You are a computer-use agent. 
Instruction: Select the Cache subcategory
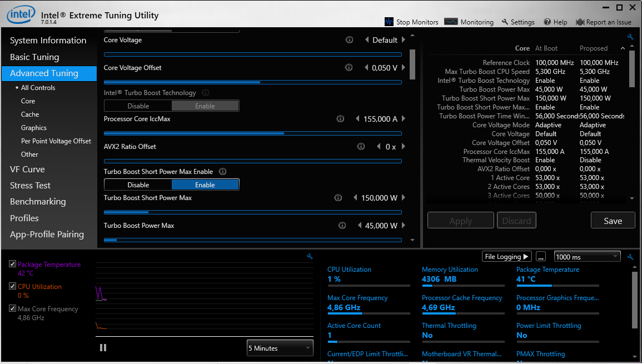tap(30, 114)
